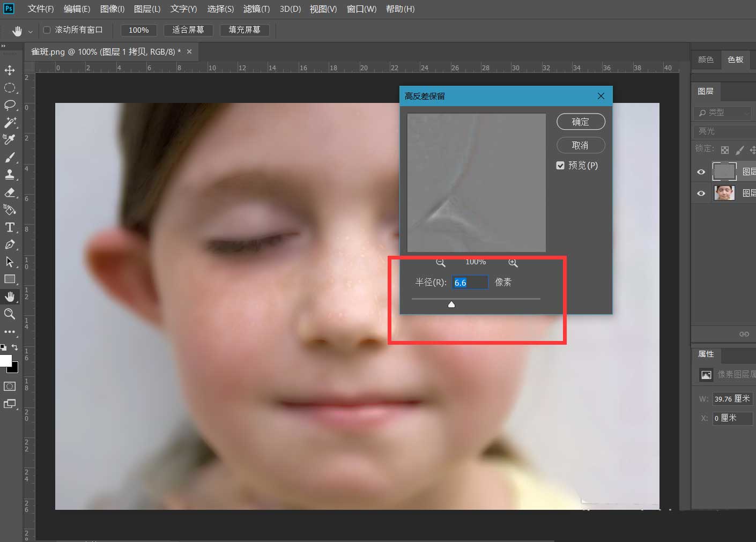Reset default foreground and background colors
The height and width of the screenshot is (542, 756).
pos(4,347)
